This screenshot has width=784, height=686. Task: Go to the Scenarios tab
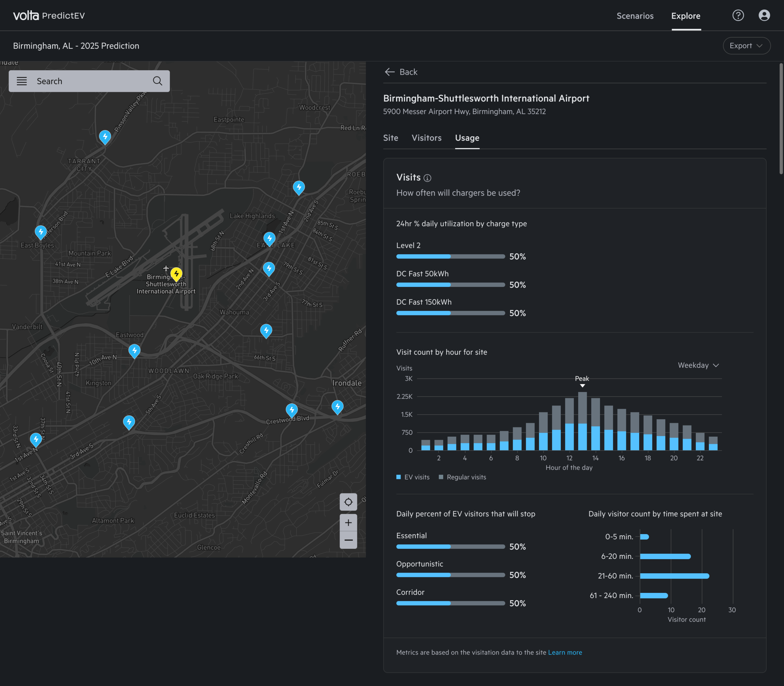tap(635, 16)
